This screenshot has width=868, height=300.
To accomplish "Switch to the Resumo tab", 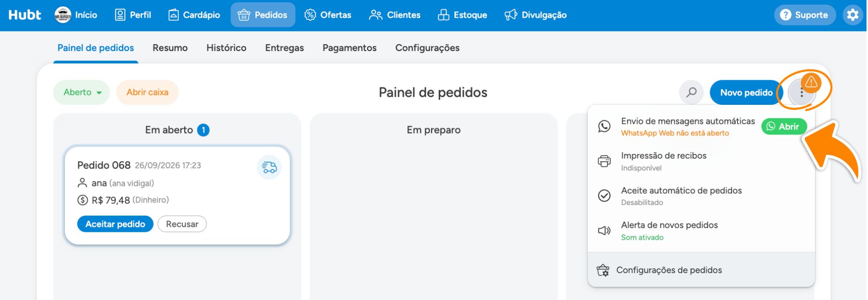I will tap(170, 48).
